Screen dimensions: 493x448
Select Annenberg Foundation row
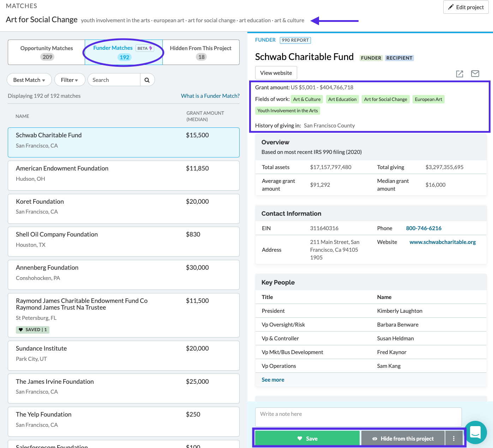[124, 275]
